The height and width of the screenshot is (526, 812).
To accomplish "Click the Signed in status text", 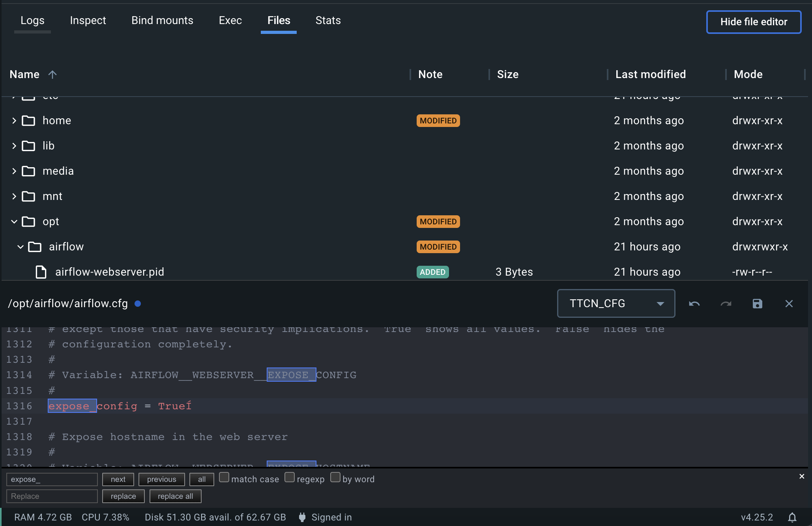I will coord(331,517).
